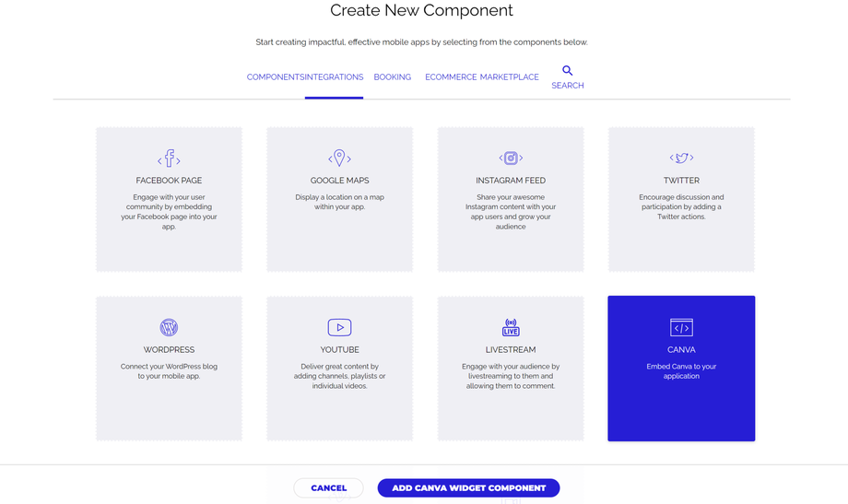This screenshot has height=504, width=848.
Task: Click 'Display a location on a map' description
Action: click(x=339, y=202)
